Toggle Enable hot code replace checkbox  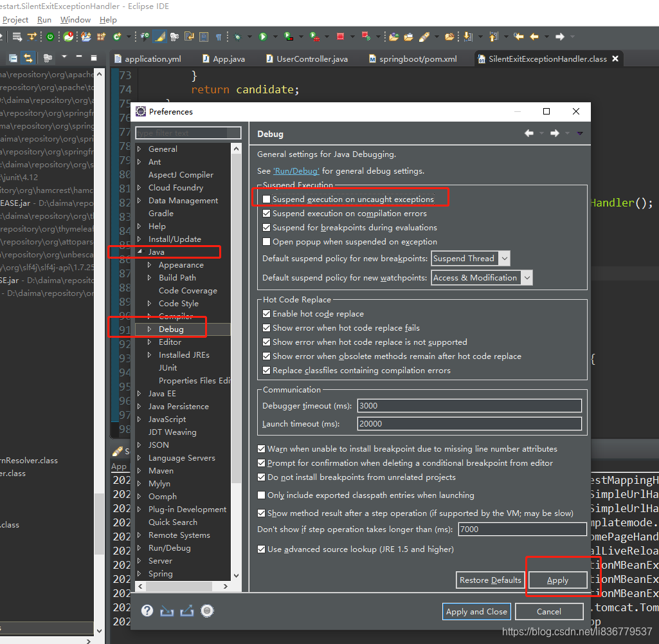(266, 314)
